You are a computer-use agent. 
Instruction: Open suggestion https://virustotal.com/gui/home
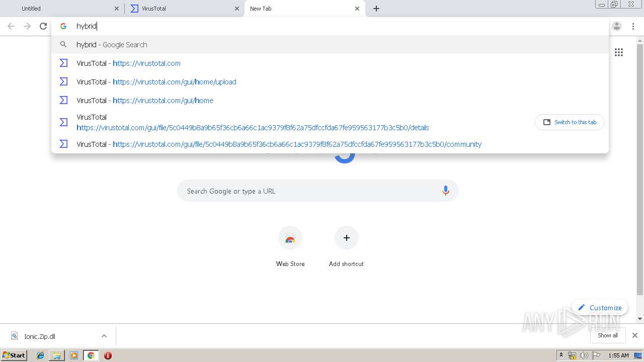pyautogui.click(x=330, y=101)
